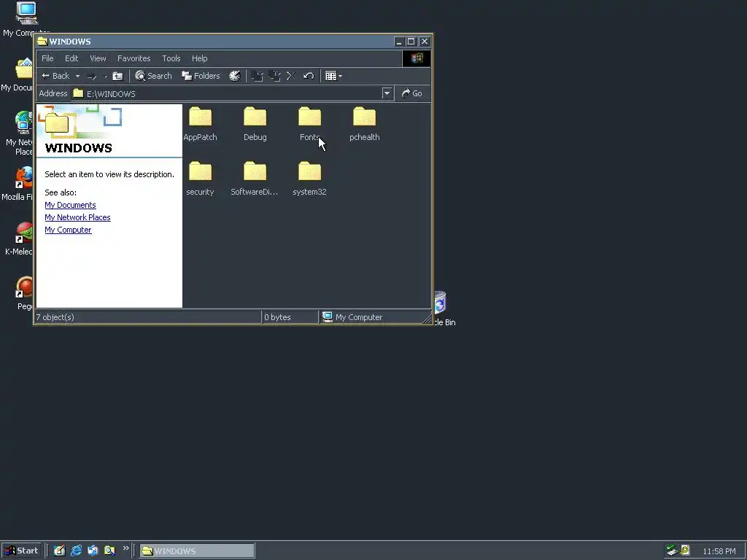Select the My Documents desktop icon
The image size is (747, 560).
click(x=18, y=75)
